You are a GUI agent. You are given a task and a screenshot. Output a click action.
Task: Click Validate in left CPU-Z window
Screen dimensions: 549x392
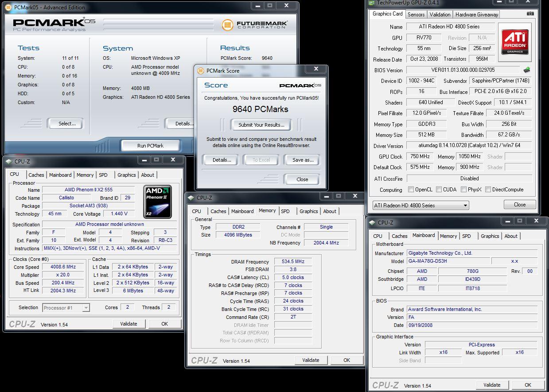(128, 324)
